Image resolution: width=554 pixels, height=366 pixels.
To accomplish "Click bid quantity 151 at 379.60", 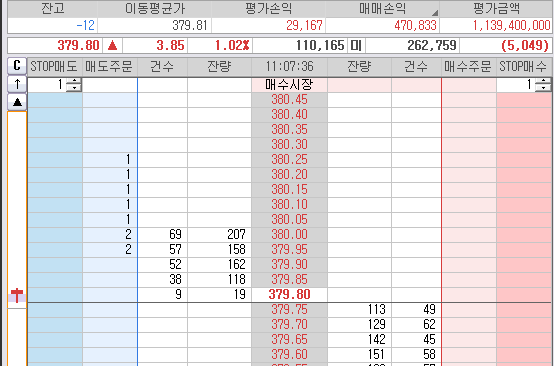I will click(359, 355).
